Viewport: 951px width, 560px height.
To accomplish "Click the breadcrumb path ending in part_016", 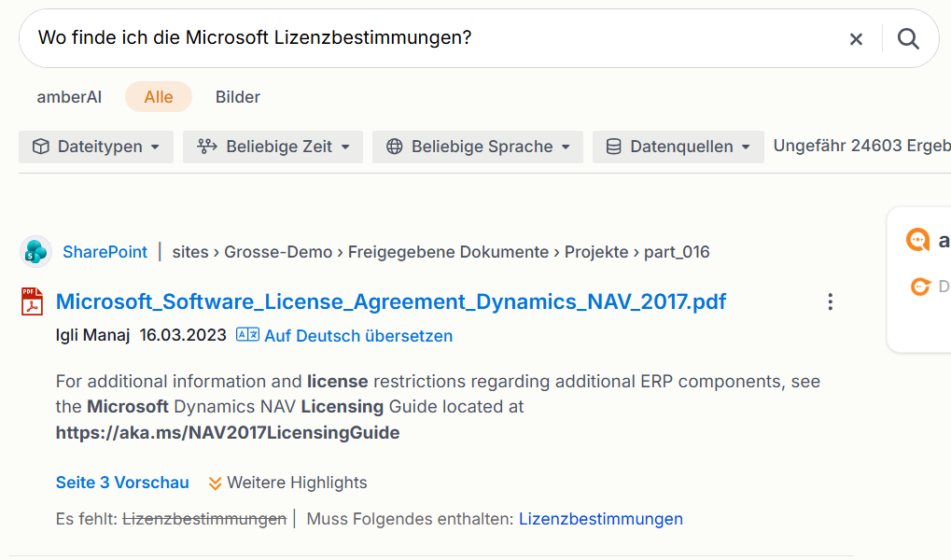I will coord(441,252).
